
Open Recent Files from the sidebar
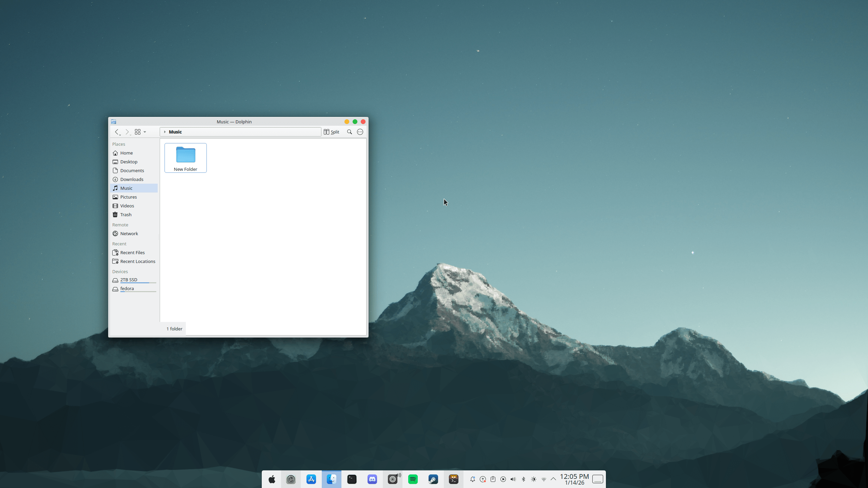132,252
